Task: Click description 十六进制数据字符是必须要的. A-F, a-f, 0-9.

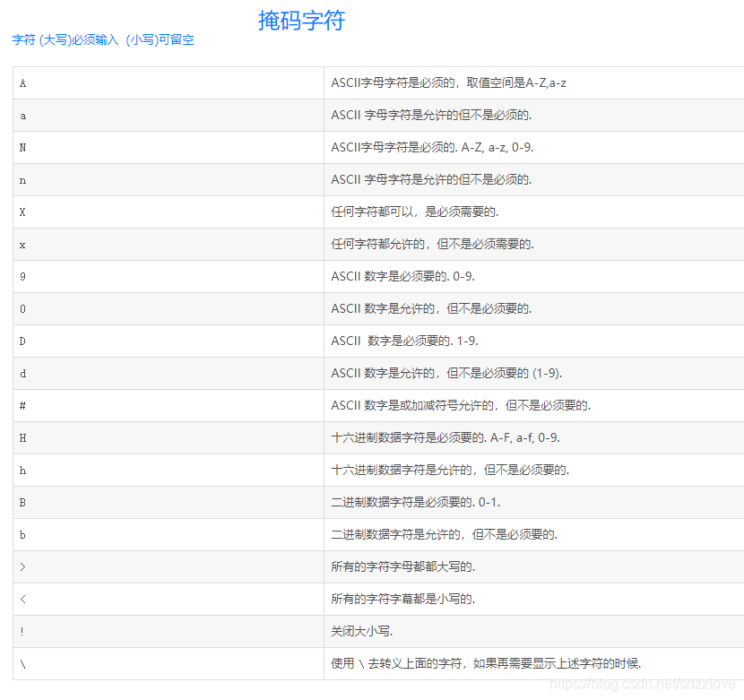Action: click(x=446, y=438)
